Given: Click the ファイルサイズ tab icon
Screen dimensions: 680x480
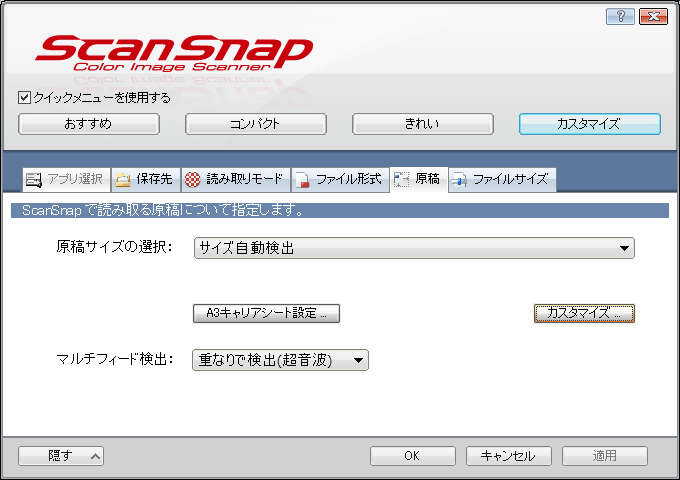Looking at the screenshot, I should (459, 180).
